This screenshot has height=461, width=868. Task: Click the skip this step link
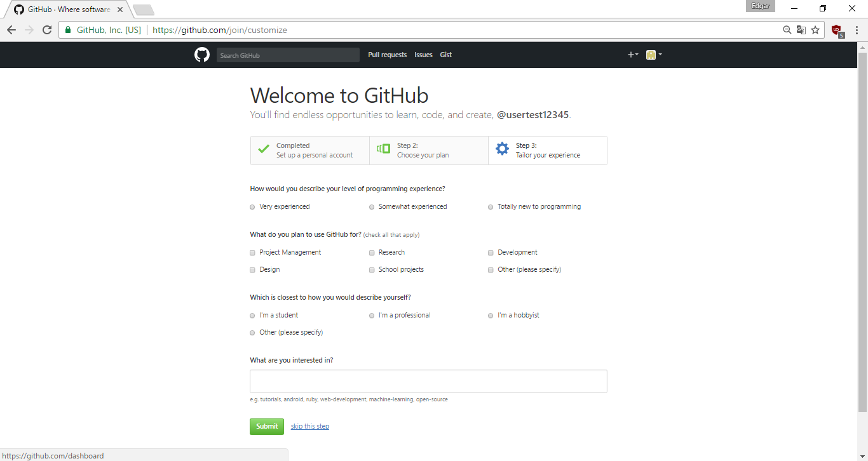(309, 426)
